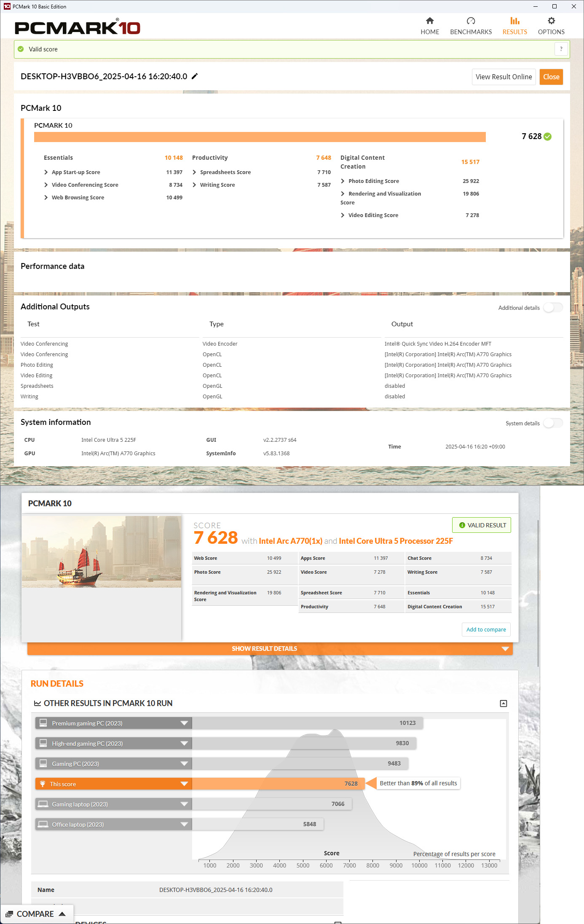Screen dimensions: 584x924
Task: Edit result name with pencil icon
Action: tap(195, 76)
